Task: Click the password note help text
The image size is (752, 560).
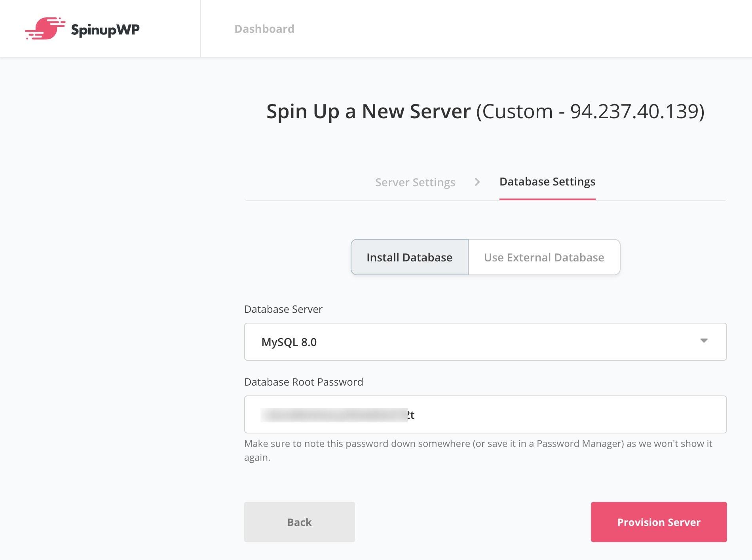Action: 478,450
